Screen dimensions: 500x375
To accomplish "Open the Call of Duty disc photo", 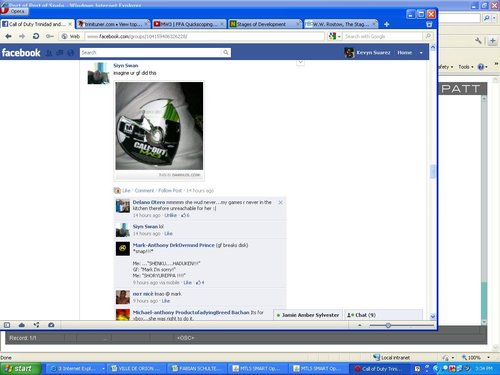I will pos(159,126).
